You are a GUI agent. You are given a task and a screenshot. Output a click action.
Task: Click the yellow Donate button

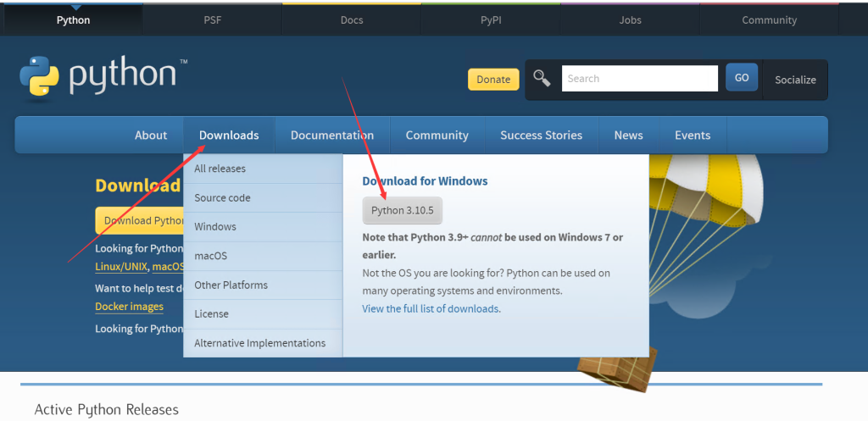[x=493, y=79]
